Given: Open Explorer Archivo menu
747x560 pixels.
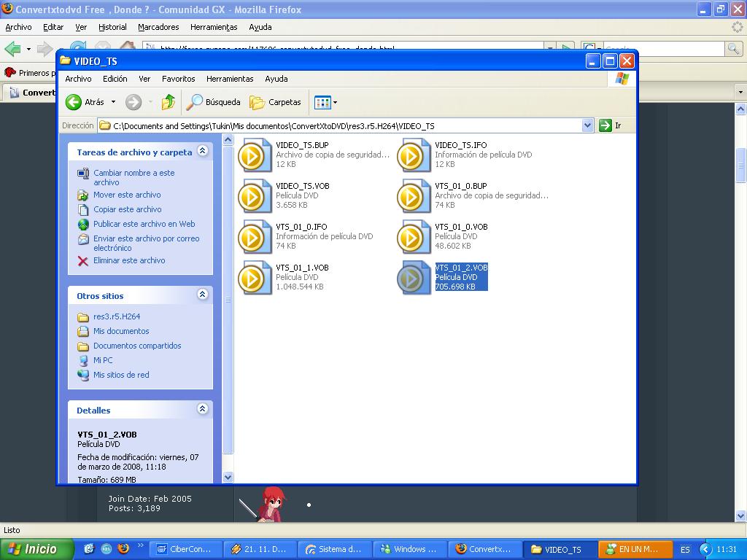Looking at the screenshot, I should [x=78, y=79].
